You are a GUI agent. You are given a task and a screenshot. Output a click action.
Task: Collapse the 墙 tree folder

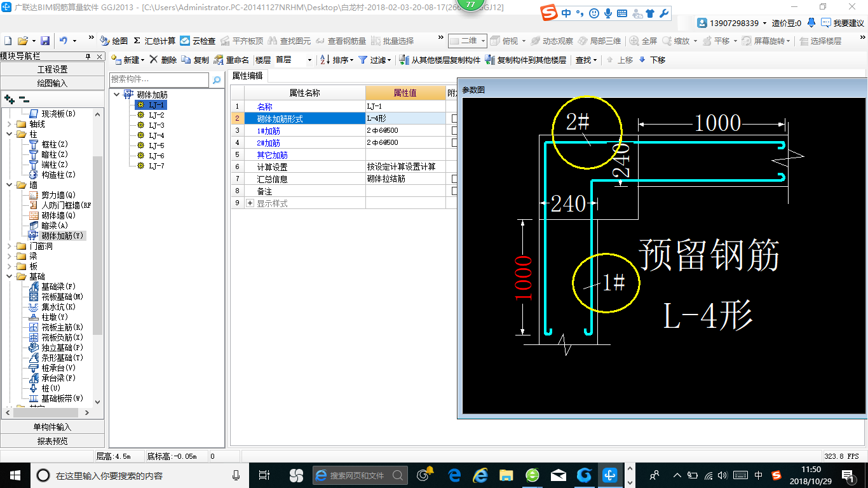pos(9,185)
